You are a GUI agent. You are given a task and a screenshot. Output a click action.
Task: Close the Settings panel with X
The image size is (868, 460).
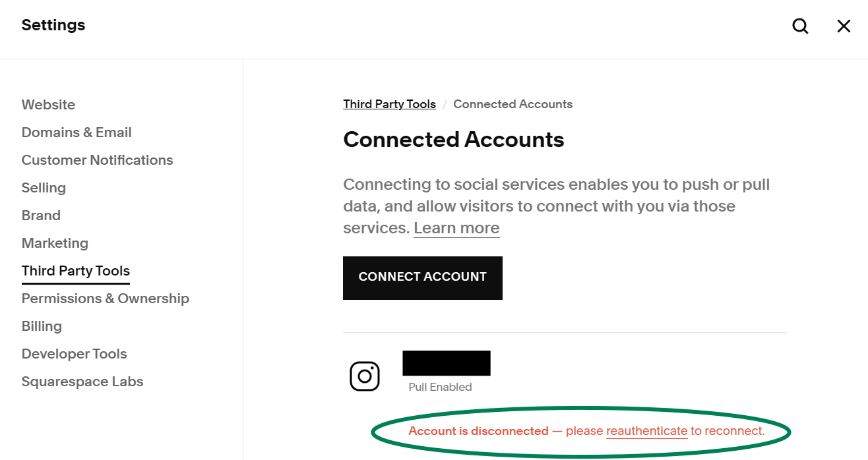[x=844, y=26]
